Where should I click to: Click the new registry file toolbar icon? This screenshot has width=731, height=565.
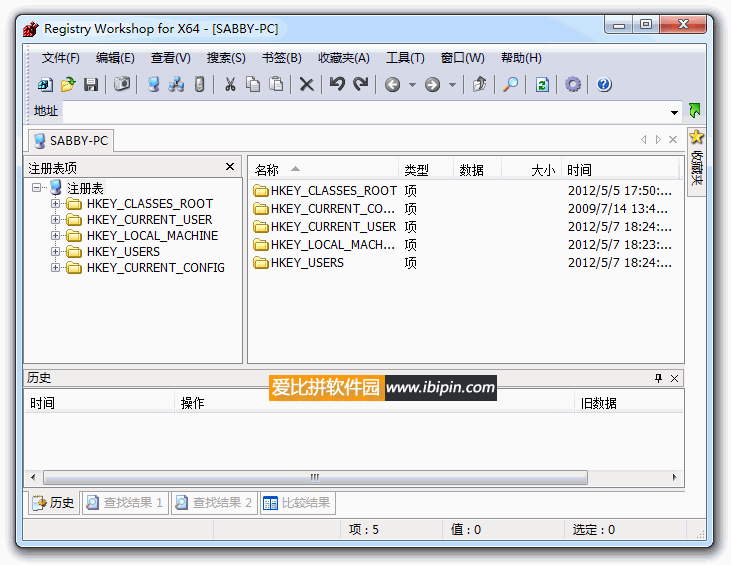[46, 84]
